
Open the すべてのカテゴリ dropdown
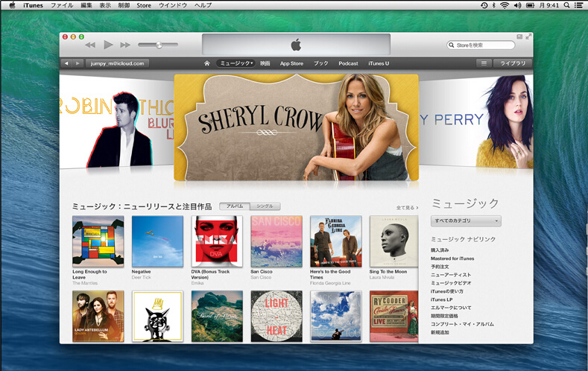[466, 221]
